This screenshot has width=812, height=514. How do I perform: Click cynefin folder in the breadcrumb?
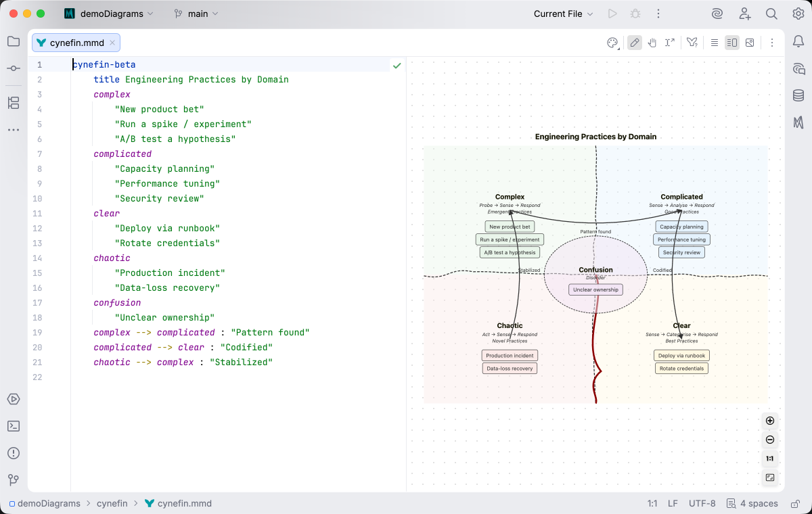point(112,503)
